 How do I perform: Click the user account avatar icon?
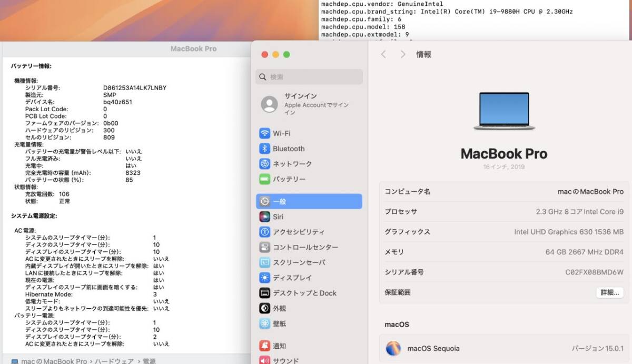[270, 104]
